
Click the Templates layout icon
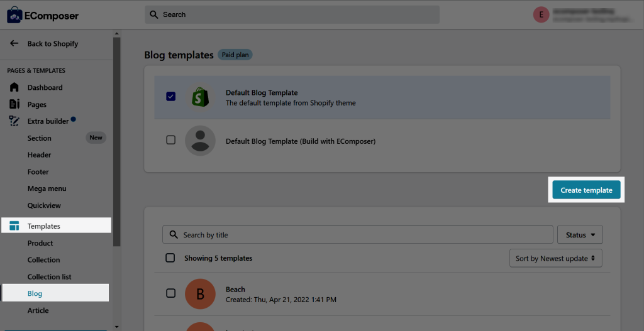[14, 226]
